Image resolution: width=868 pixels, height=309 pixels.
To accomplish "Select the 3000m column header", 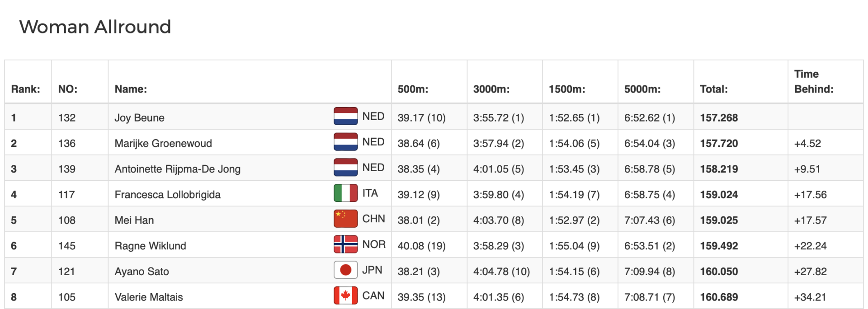I will 491,89.
